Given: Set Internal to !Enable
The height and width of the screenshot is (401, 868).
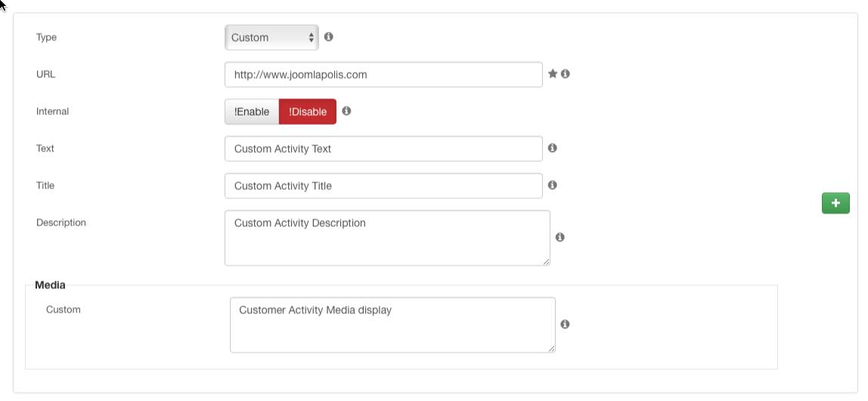Looking at the screenshot, I should tap(252, 111).
